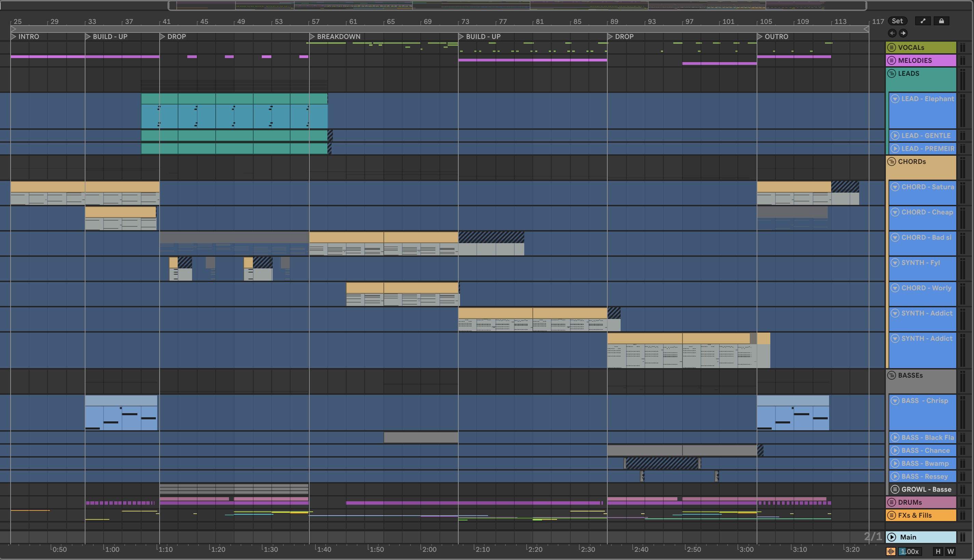Screen dimensions: 974x560
Task: Unfold the LEAD - GENTLE track
Action: pos(895,136)
